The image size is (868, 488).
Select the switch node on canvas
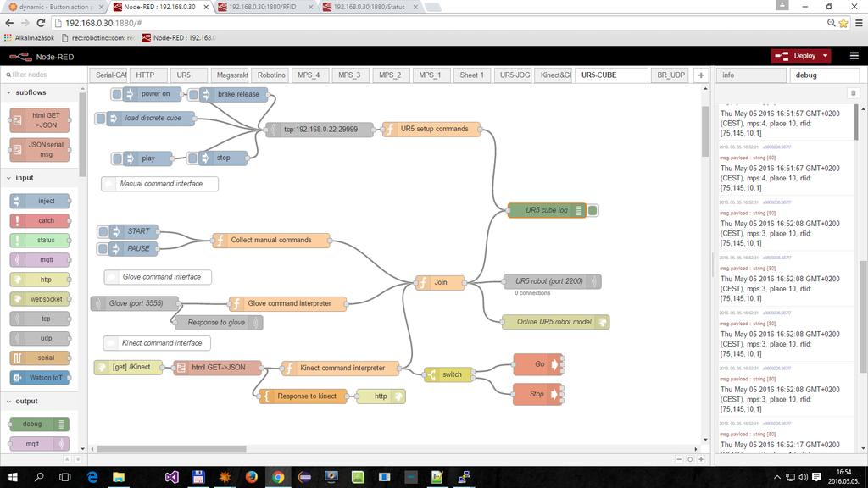449,374
